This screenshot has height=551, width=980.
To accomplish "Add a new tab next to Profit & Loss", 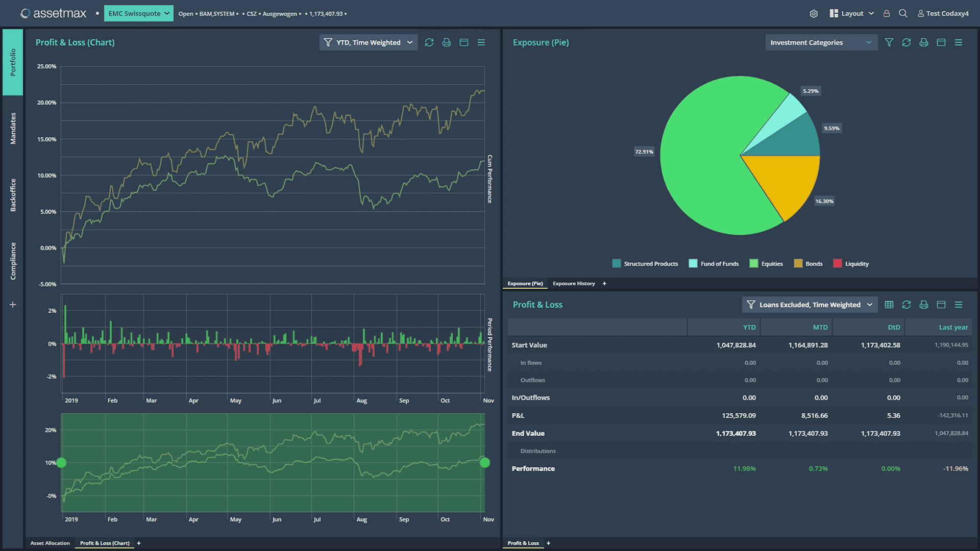I will click(x=548, y=543).
